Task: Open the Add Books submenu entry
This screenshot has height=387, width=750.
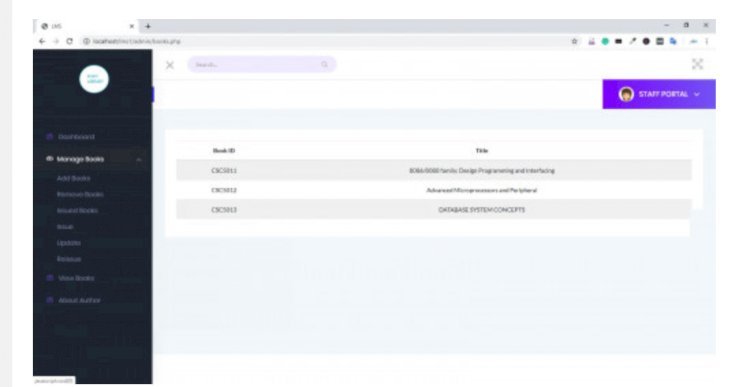Action: coord(74,178)
